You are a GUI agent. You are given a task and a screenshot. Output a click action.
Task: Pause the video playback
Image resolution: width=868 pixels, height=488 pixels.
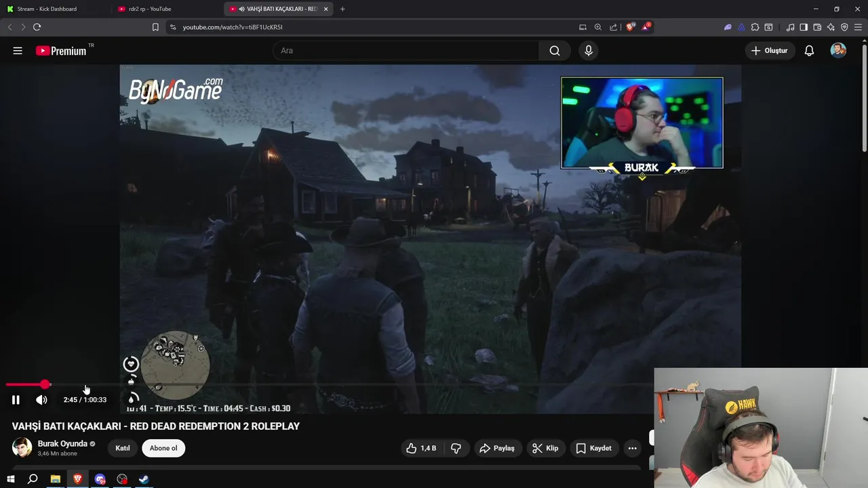[16, 400]
